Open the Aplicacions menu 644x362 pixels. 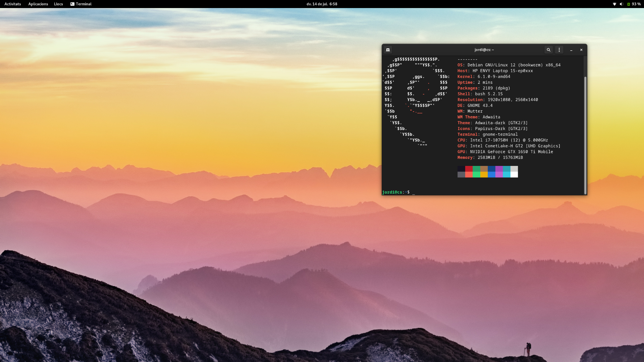click(x=38, y=4)
